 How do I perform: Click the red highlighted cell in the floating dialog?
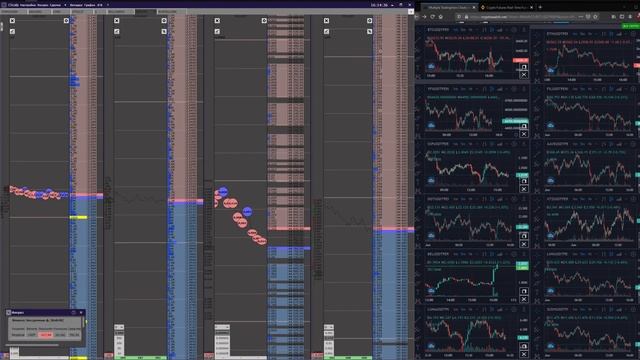(45, 335)
